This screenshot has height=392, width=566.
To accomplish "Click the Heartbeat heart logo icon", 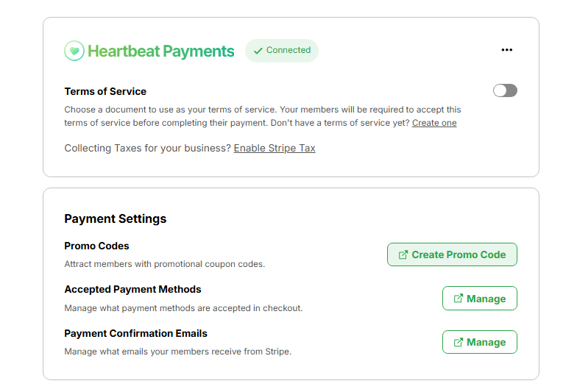I will click(74, 51).
